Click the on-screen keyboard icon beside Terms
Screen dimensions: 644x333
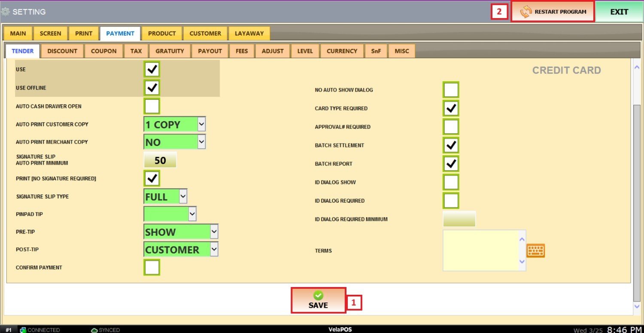[535, 251]
